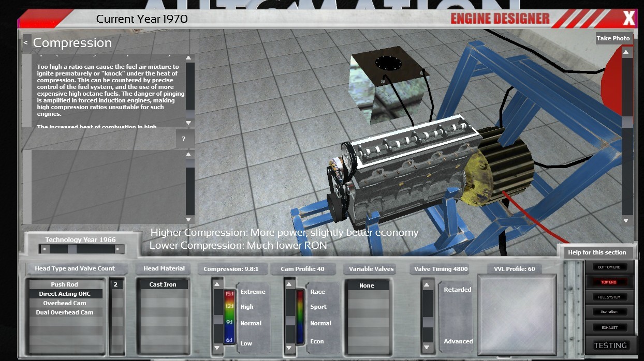Image resolution: width=644 pixels, height=361 pixels.
Task: Open the Fuel System section
Action: tap(609, 297)
